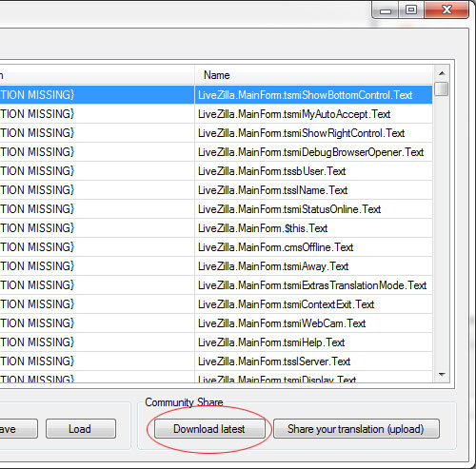Click MISSING cell beside tsmiWebCam row
This screenshot has height=469, width=476.
[97, 323]
